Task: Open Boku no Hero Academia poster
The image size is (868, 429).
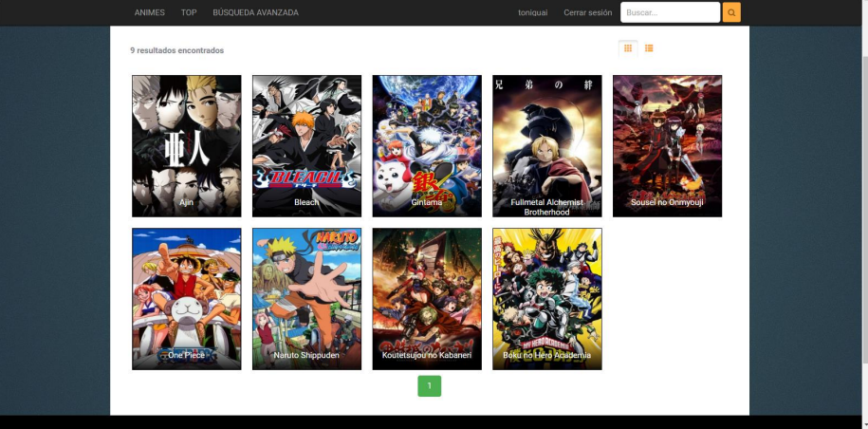Action: tap(547, 299)
